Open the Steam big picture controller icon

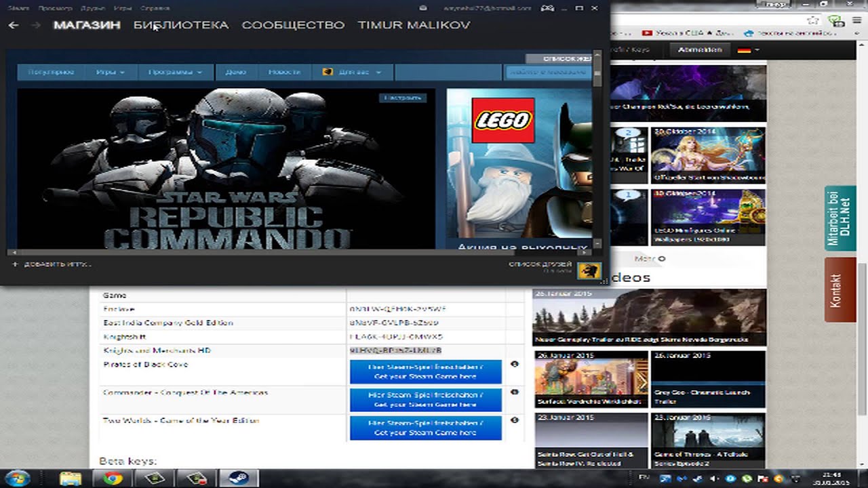pyautogui.click(x=547, y=7)
